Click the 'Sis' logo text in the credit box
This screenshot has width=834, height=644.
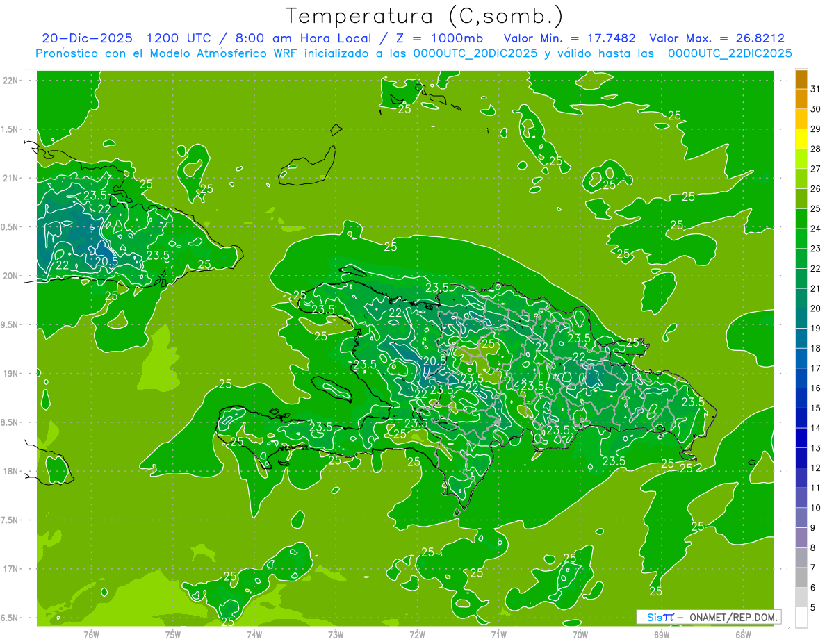653,617
